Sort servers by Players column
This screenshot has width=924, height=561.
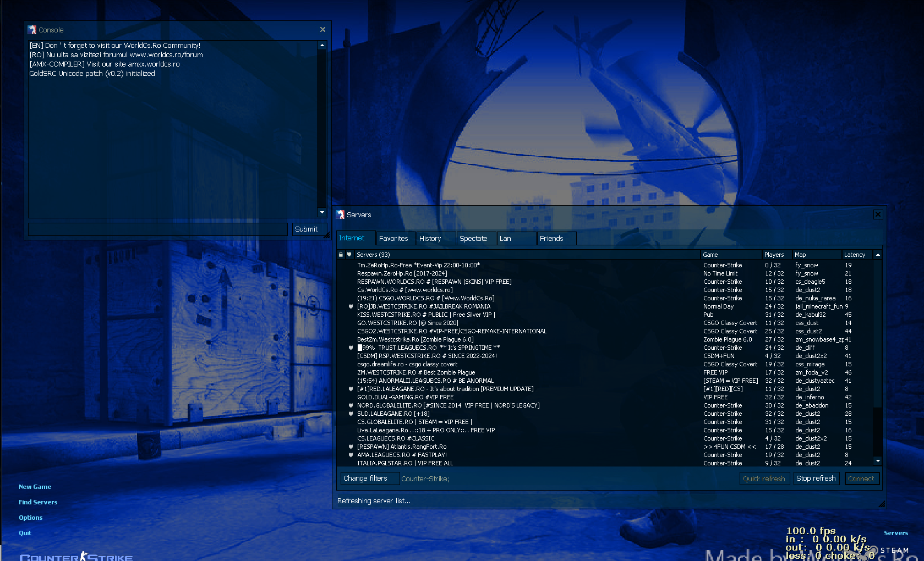(777, 255)
